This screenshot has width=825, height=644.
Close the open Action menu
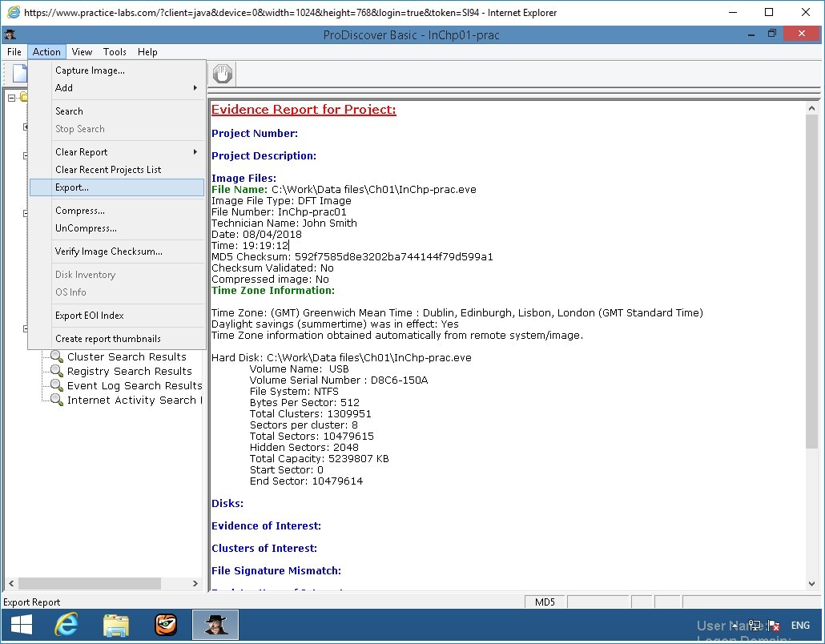(x=46, y=51)
